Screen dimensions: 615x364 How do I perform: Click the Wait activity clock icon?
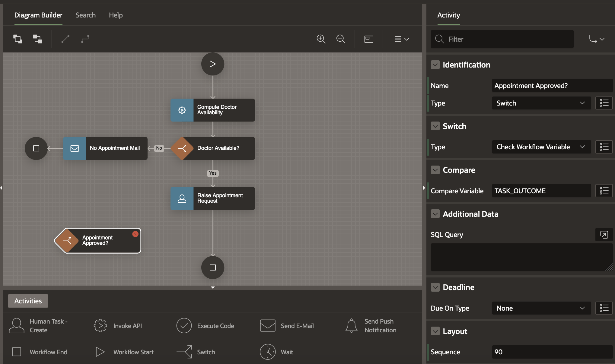tap(268, 352)
